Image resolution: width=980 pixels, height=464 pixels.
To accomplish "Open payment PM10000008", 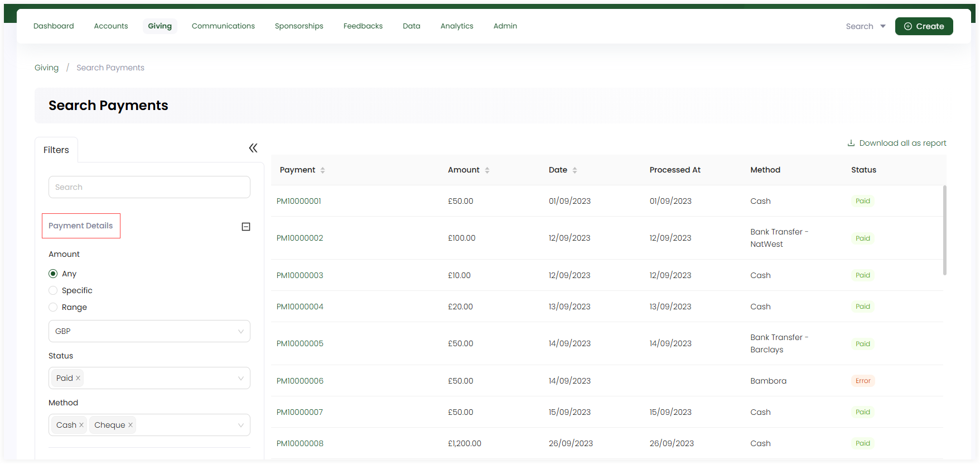I will click(x=300, y=443).
